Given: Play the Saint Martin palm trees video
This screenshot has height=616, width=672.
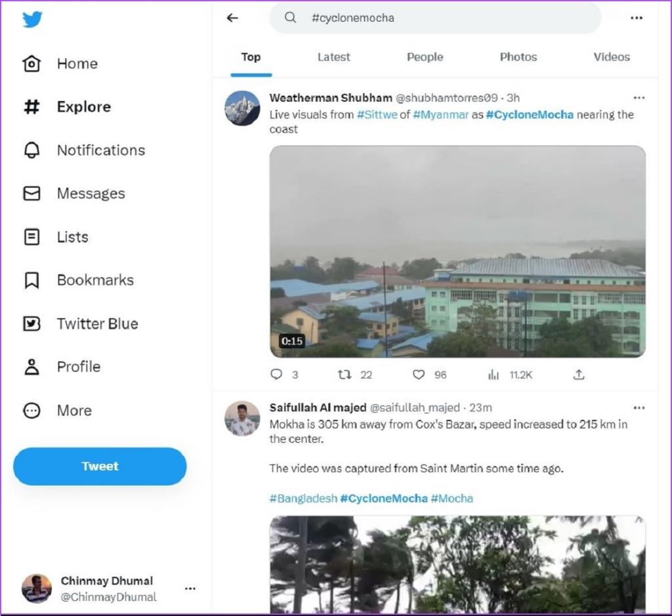Looking at the screenshot, I should (457, 565).
